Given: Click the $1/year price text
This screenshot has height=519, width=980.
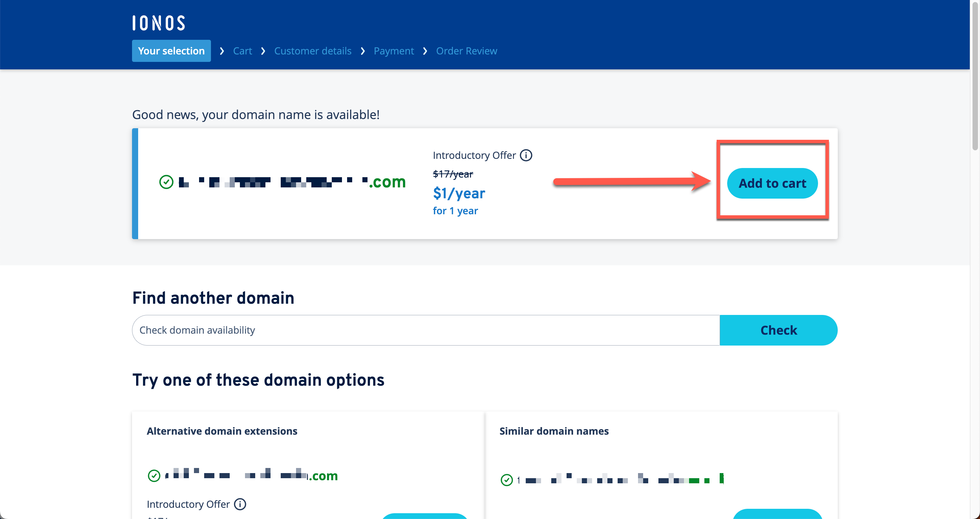Looking at the screenshot, I should coord(459,193).
